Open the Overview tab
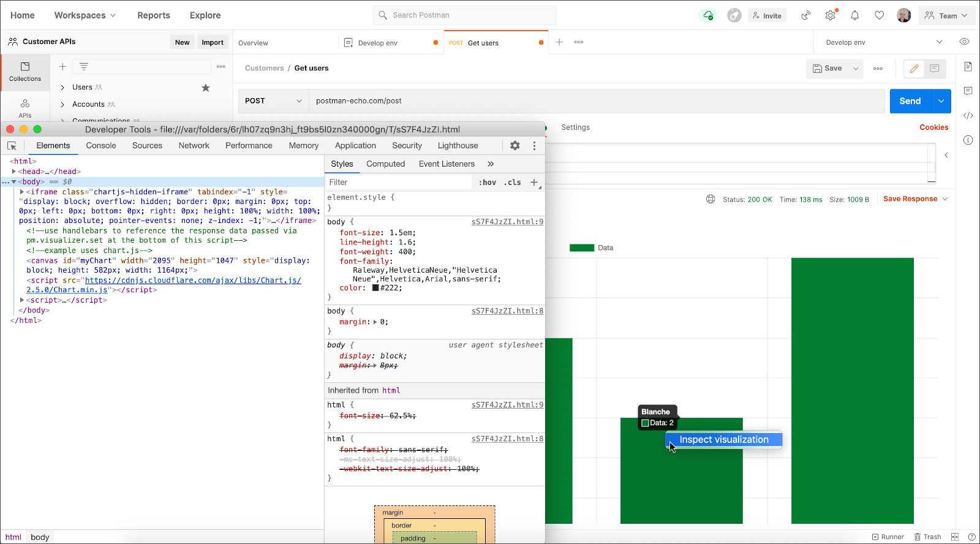This screenshot has width=980, height=544. click(254, 43)
